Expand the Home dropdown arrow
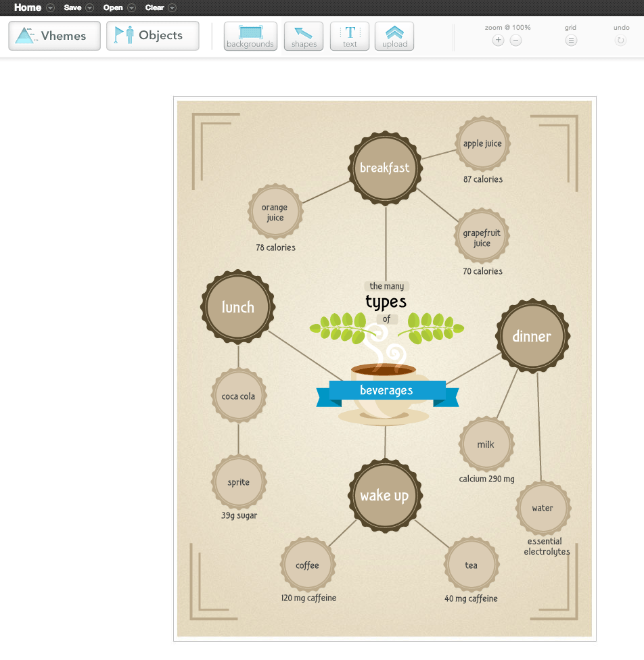Image resolution: width=644 pixels, height=660 pixels. 51,7
